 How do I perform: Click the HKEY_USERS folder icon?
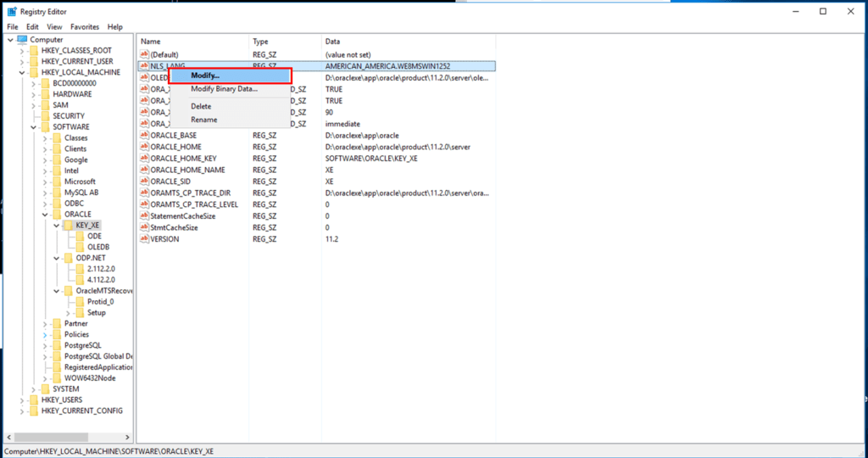coord(34,400)
